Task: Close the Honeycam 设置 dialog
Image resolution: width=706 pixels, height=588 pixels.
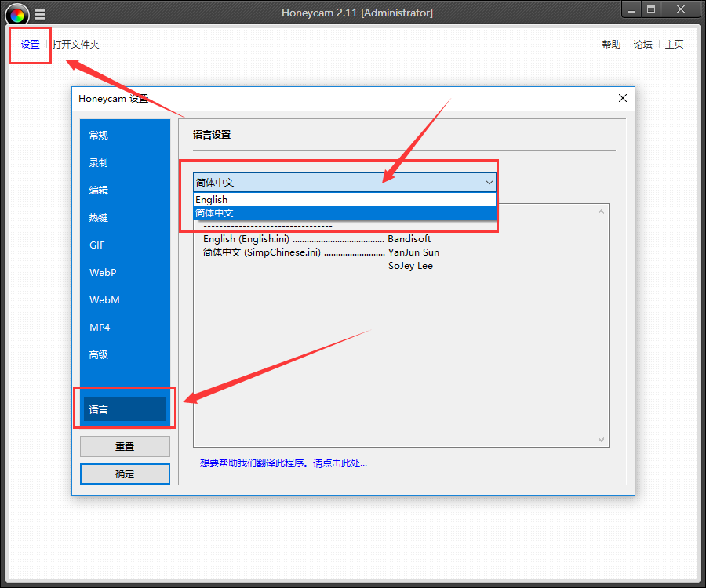Action: point(622,99)
